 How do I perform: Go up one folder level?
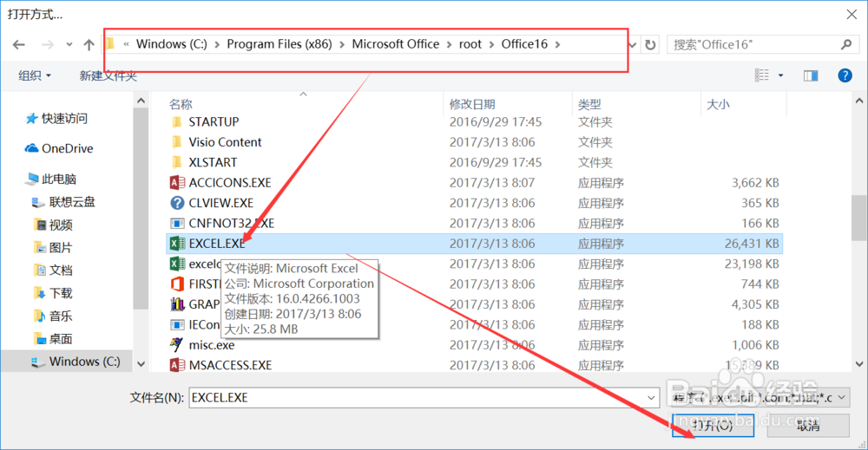point(89,45)
